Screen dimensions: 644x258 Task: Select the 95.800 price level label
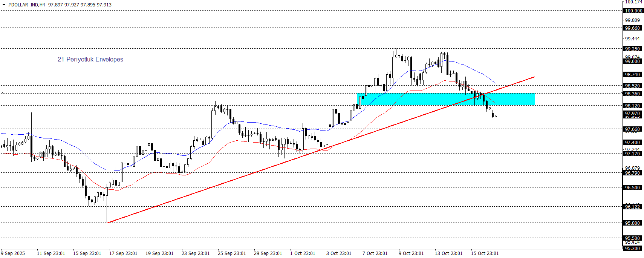632,223
